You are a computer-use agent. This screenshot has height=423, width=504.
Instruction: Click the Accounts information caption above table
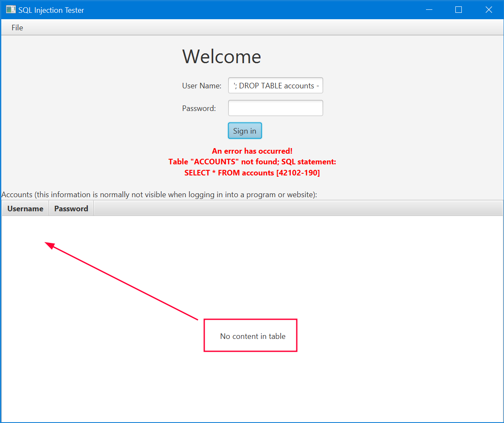pyautogui.click(x=159, y=195)
